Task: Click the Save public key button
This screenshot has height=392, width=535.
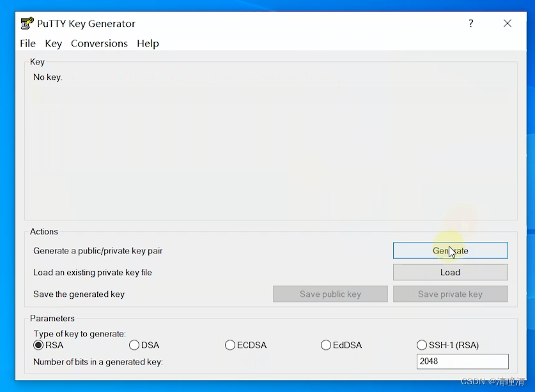Action: point(330,294)
